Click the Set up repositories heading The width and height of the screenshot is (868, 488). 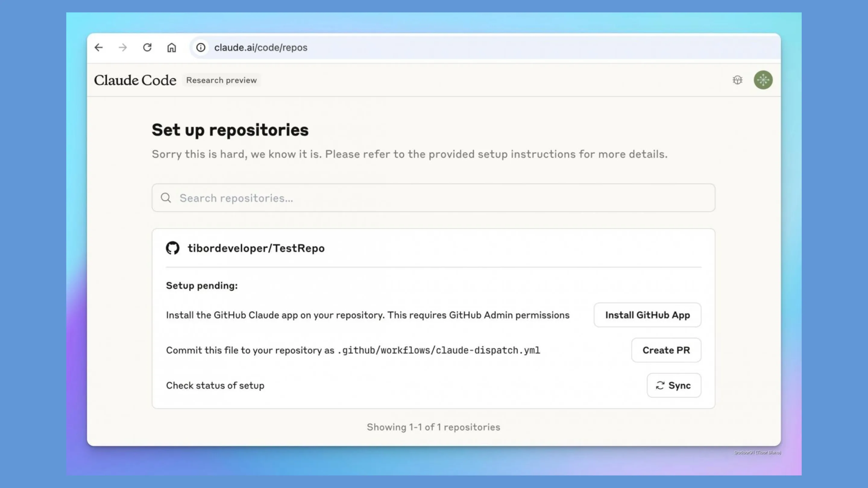pyautogui.click(x=230, y=130)
